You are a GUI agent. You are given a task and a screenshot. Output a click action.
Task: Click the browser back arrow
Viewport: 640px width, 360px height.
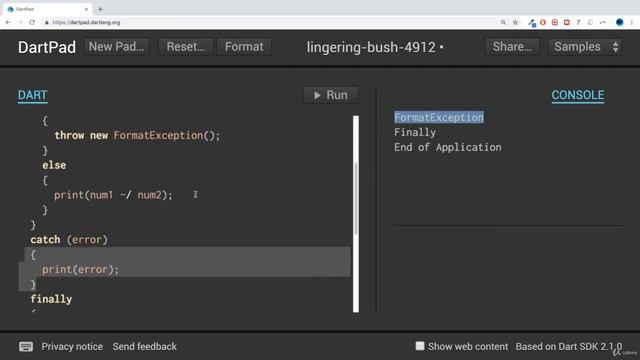(9, 22)
